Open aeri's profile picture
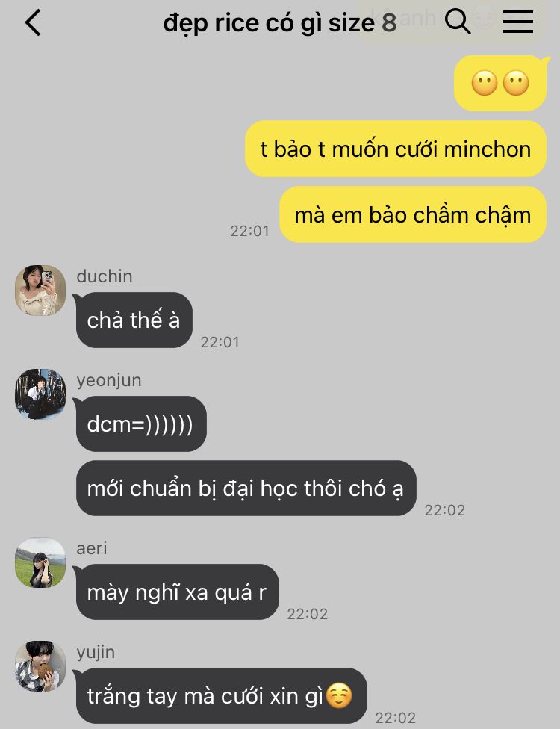 [x=40, y=562]
